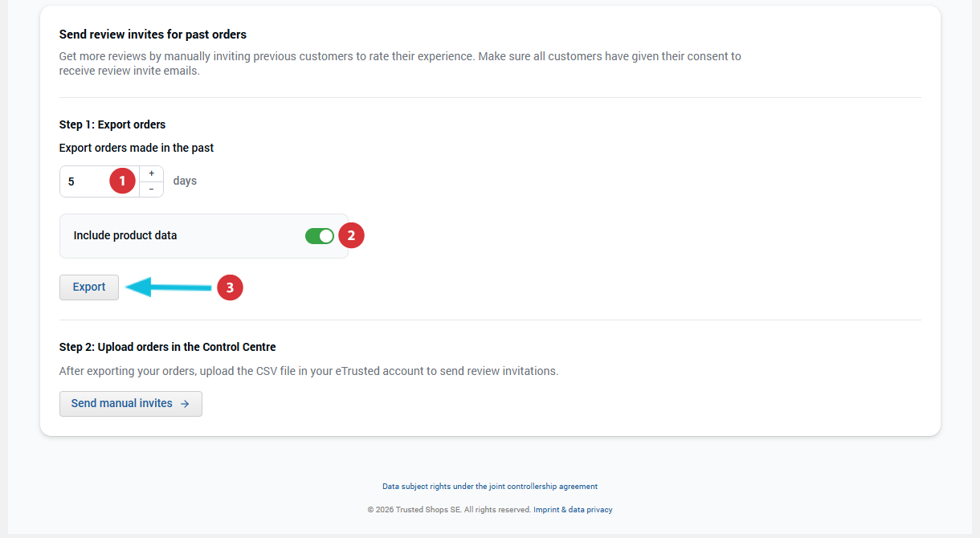Disable the Include product data toggle

point(319,235)
